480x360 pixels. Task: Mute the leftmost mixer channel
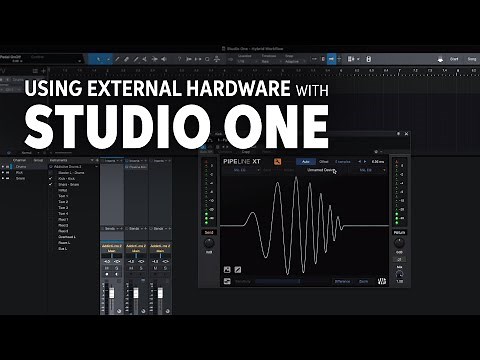(x=107, y=268)
